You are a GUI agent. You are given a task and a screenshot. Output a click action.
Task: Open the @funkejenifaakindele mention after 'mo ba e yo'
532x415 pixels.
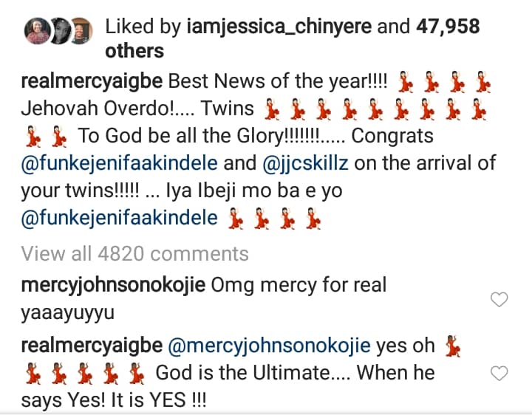pos(120,218)
